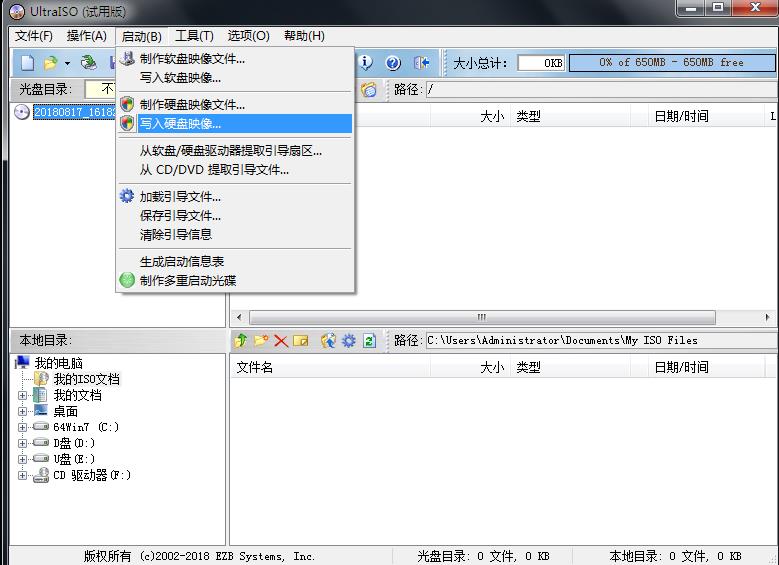Expand the 我的文档 tree node
Screen dimensions: 779x565
[x=22, y=396]
